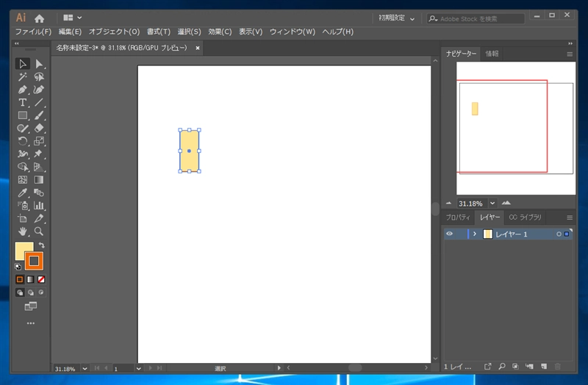Activate the Rotate tool
The height and width of the screenshot is (385, 588).
click(23, 141)
